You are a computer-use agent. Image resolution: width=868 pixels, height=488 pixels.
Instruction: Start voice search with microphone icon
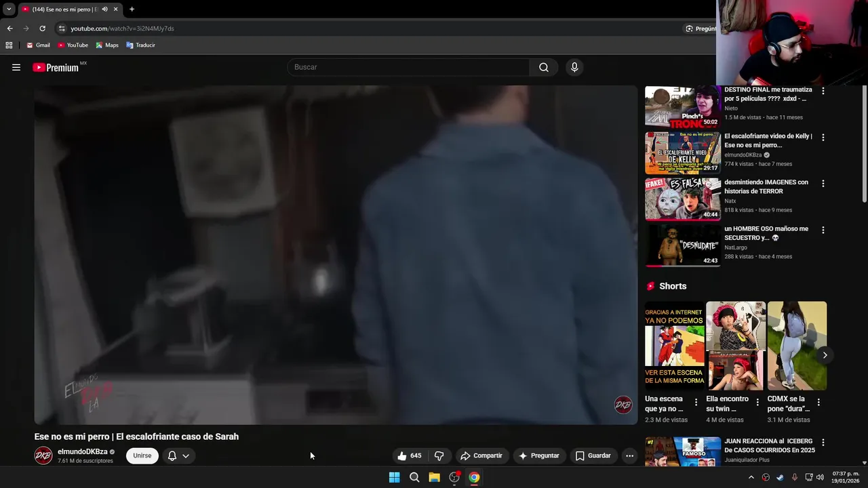point(574,67)
